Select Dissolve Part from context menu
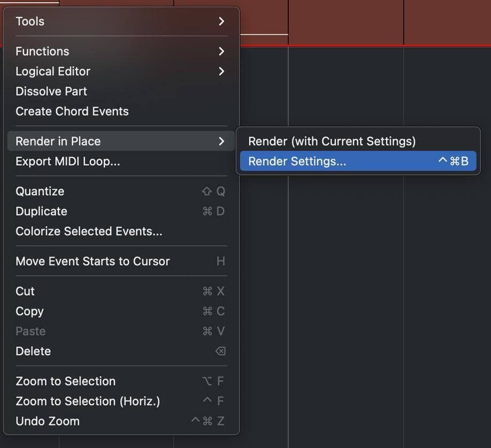Image resolution: width=491 pixels, height=448 pixels. 121,91
